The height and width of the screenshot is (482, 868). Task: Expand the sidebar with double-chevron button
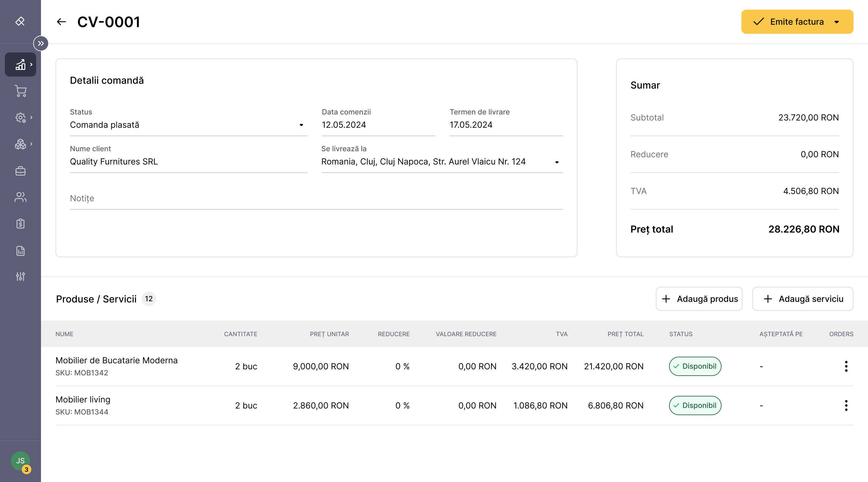(x=41, y=43)
